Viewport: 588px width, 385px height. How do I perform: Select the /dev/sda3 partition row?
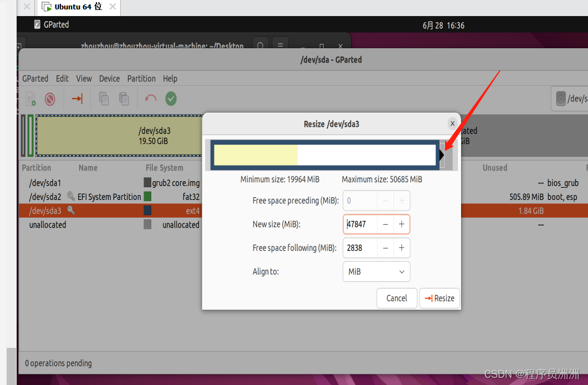pyautogui.click(x=111, y=211)
